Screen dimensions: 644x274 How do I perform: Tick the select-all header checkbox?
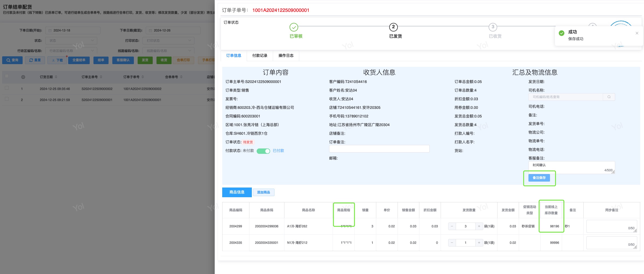pyautogui.click(x=7, y=76)
